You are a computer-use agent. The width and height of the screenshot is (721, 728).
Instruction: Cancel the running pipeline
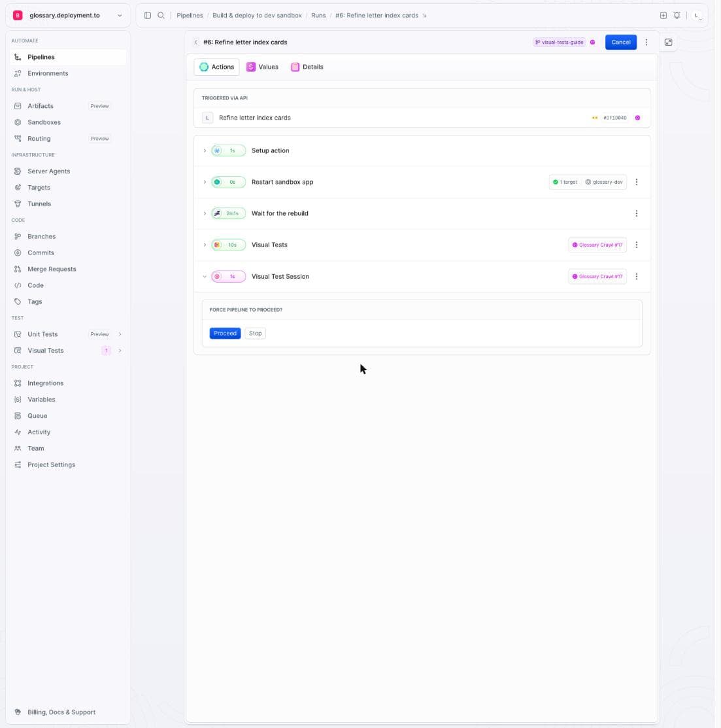point(621,43)
